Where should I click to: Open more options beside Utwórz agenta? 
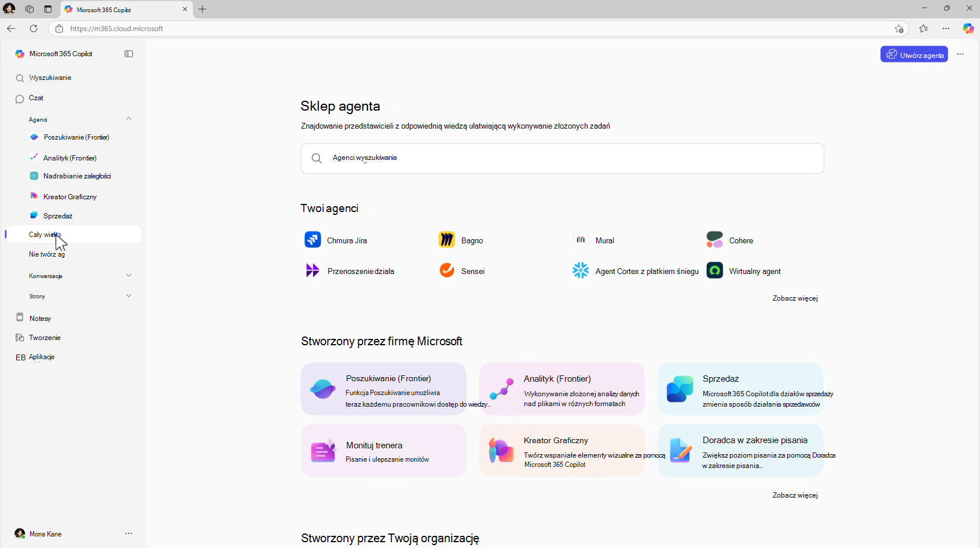[960, 54]
